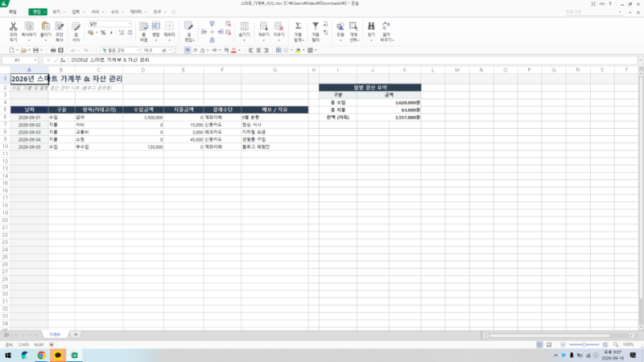This screenshot has width=644, height=362.
Task: Click the Open folder icon in quick toolbar
Action: tap(24, 50)
